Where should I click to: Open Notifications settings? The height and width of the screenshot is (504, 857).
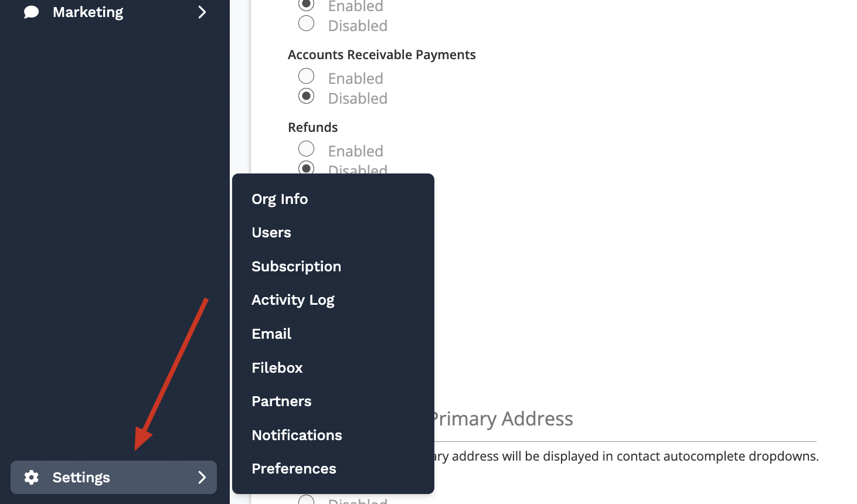coord(297,435)
